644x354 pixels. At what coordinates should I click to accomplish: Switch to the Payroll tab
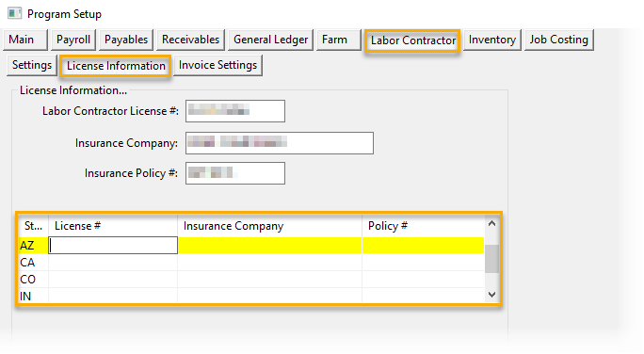pyautogui.click(x=73, y=40)
